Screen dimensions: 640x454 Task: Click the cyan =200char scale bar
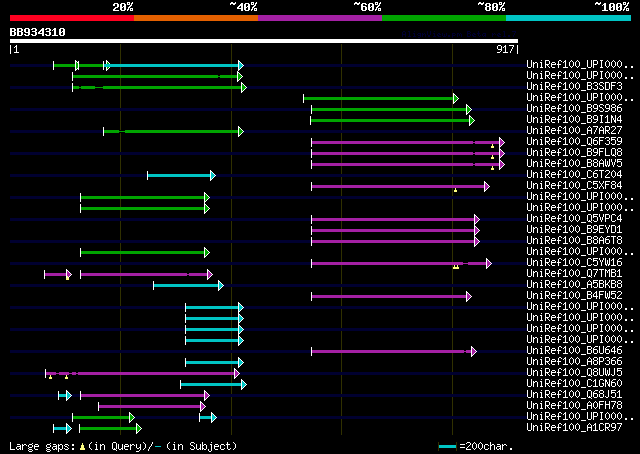(447, 447)
